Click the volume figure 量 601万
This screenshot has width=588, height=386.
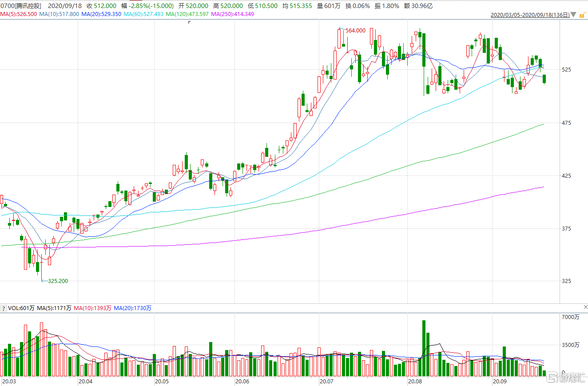pos(329,6)
